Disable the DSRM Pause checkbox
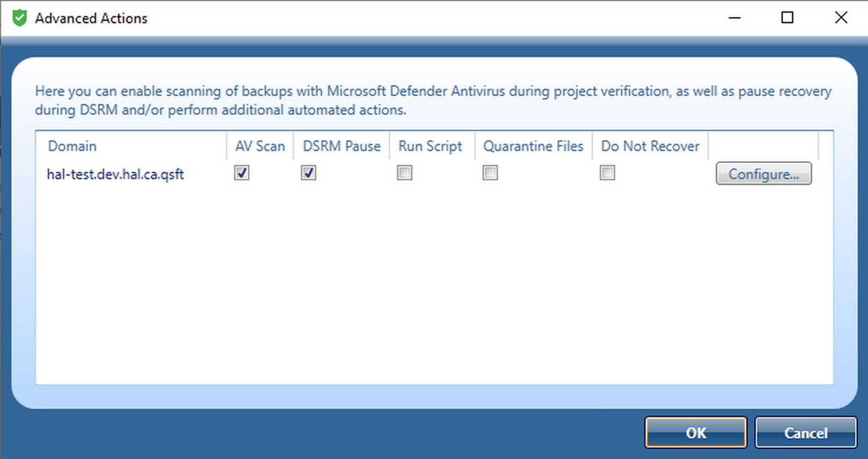The width and height of the screenshot is (868, 459). pos(308,173)
